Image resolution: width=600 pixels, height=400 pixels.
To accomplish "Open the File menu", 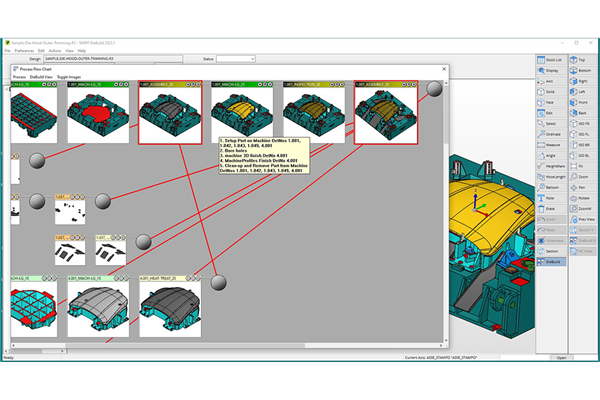I will [x=7, y=51].
